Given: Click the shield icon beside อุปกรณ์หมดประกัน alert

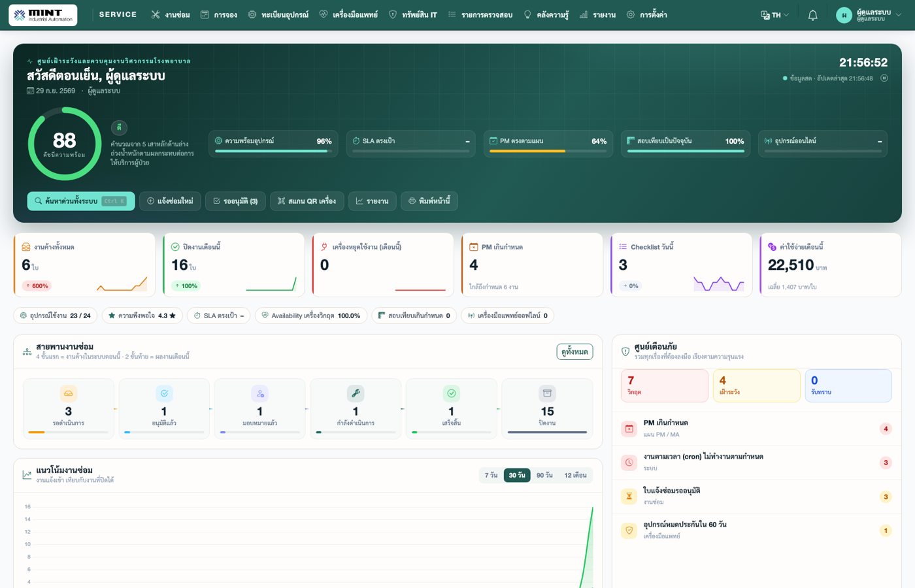Looking at the screenshot, I should [x=629, y=531].
